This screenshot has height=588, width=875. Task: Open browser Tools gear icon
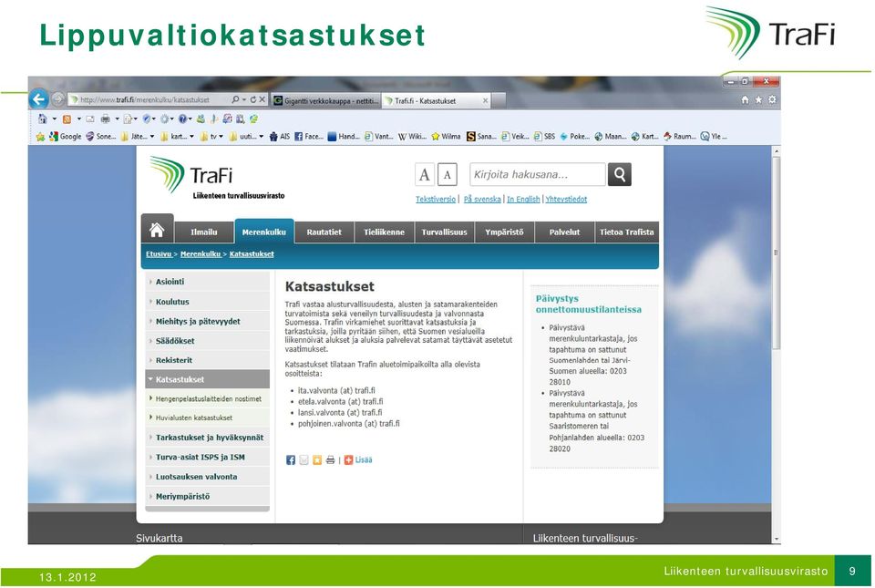tap(772, 99)
